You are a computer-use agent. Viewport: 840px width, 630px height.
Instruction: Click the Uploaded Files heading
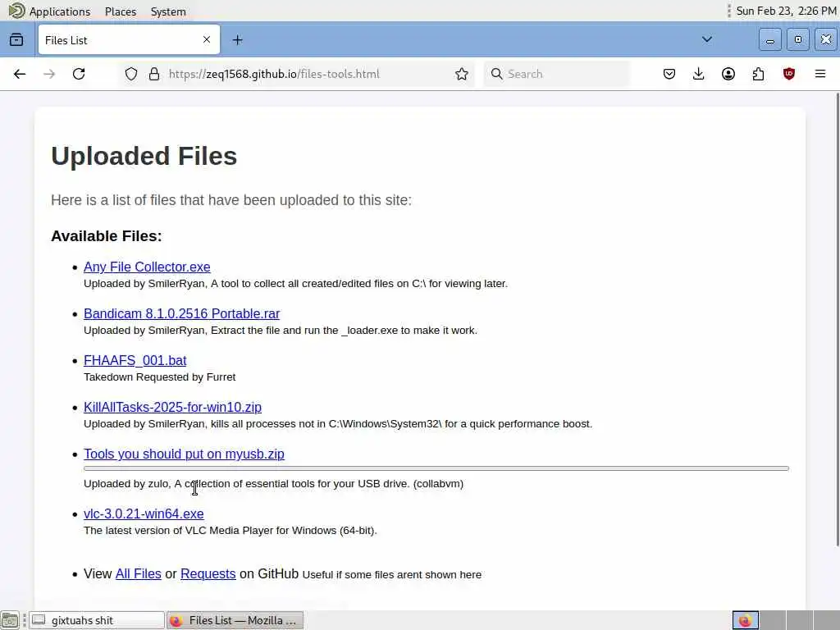click(144, 156)
